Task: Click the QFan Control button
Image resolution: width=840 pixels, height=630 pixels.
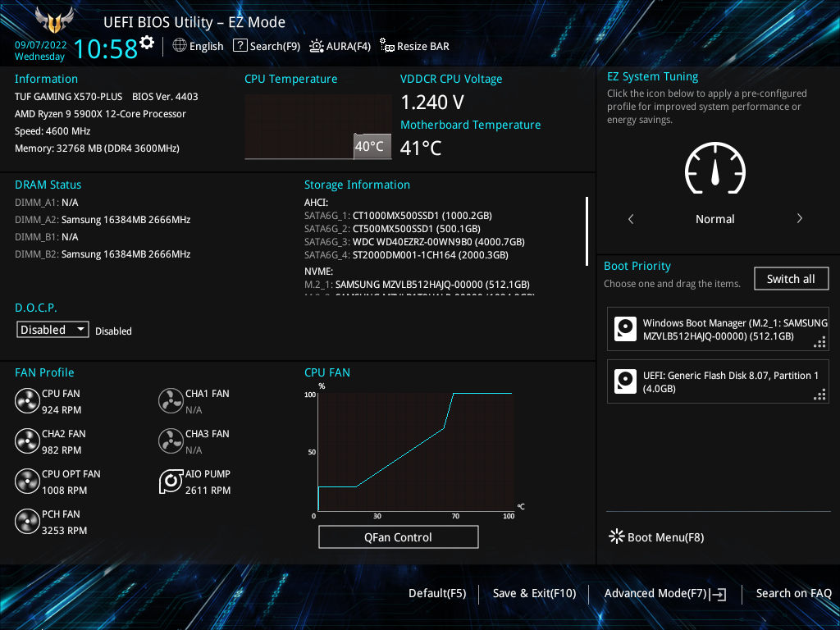Action: 399,536
